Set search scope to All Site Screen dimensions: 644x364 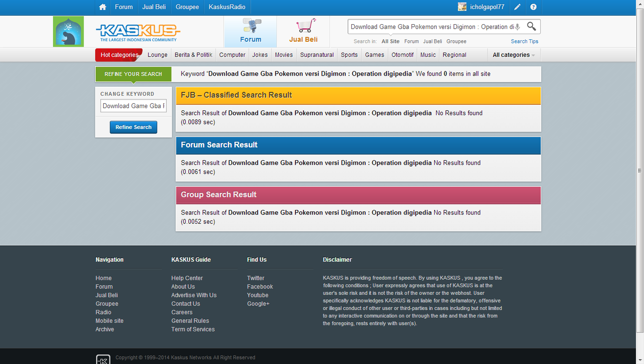point(390,41)
